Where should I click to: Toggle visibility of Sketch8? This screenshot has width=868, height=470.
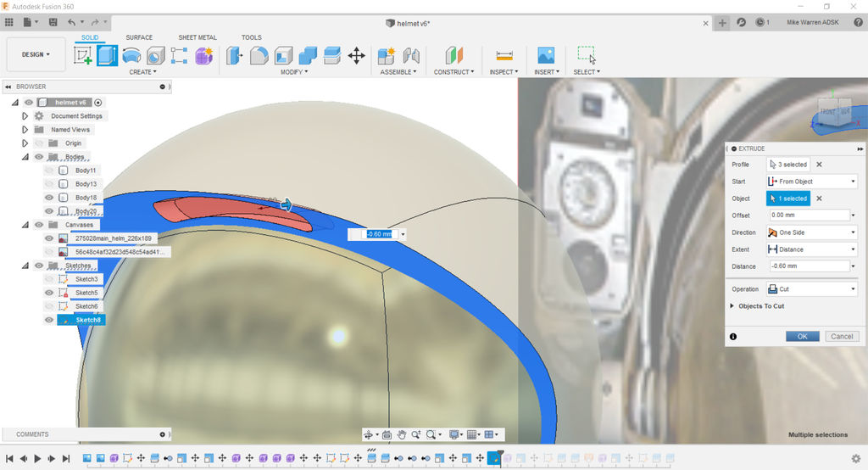pos(49,320)
